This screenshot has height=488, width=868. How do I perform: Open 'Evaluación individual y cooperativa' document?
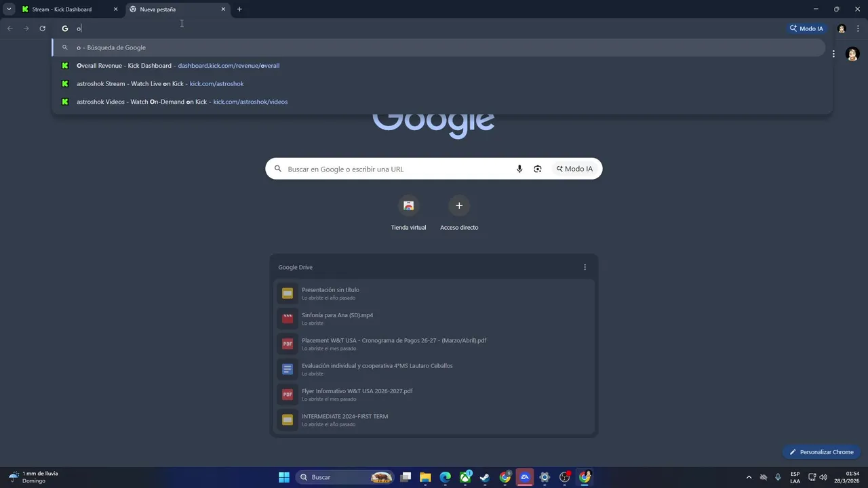click(x=434, y=369)
